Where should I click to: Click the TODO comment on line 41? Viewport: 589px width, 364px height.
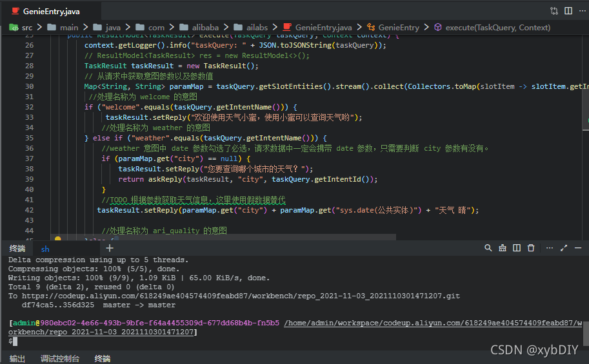tap(194, 200)
